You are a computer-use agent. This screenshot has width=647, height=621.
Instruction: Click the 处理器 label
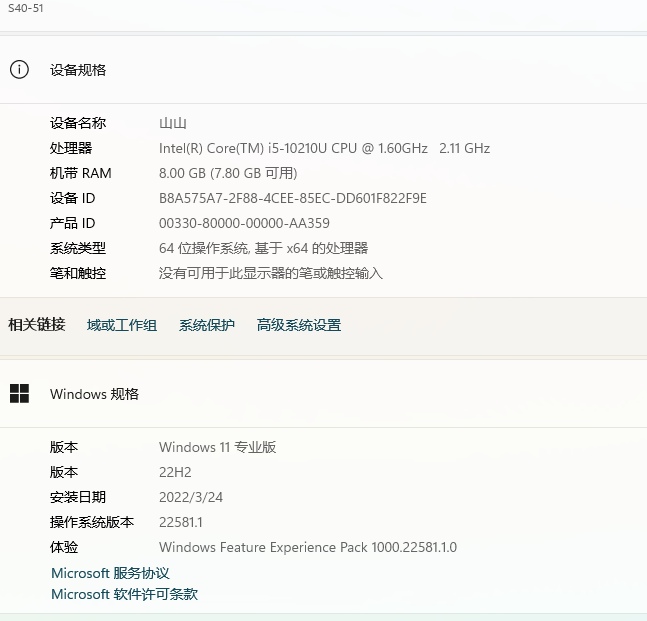[71, 148]
